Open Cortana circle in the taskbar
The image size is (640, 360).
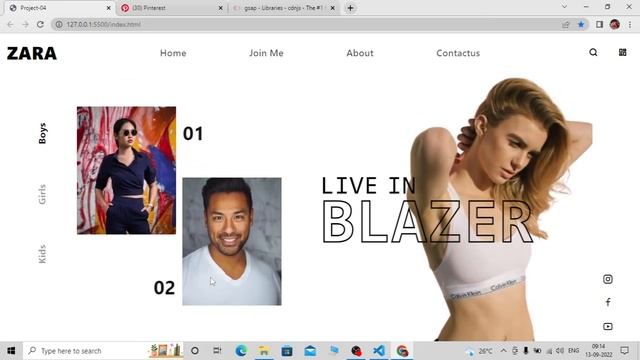click(195, 351)
